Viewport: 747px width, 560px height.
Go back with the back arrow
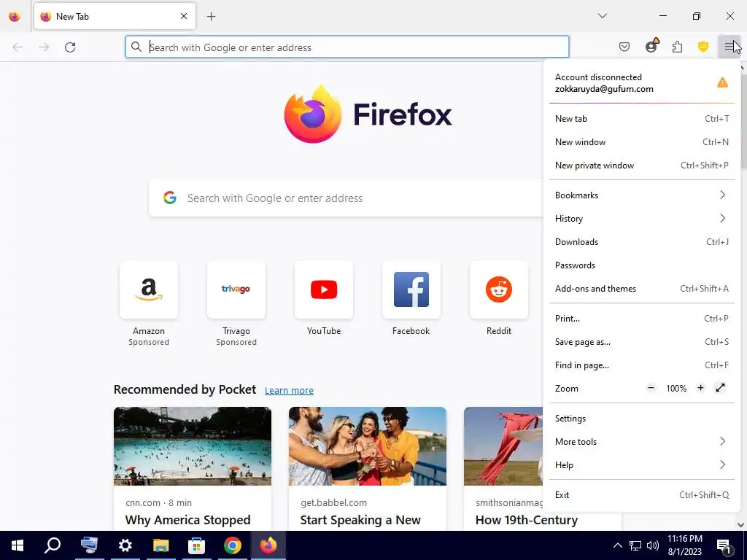point(18,47)
